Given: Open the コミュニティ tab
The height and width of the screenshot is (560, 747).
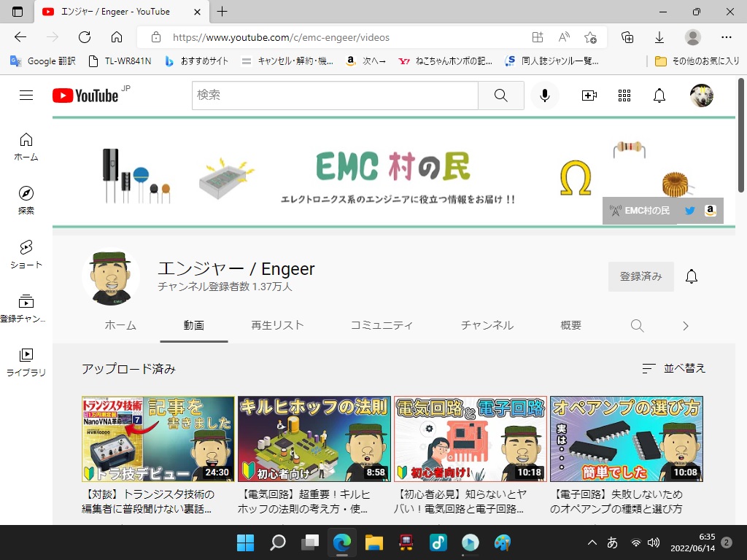Looking at the screenshot, I should [x=382, y=325].
